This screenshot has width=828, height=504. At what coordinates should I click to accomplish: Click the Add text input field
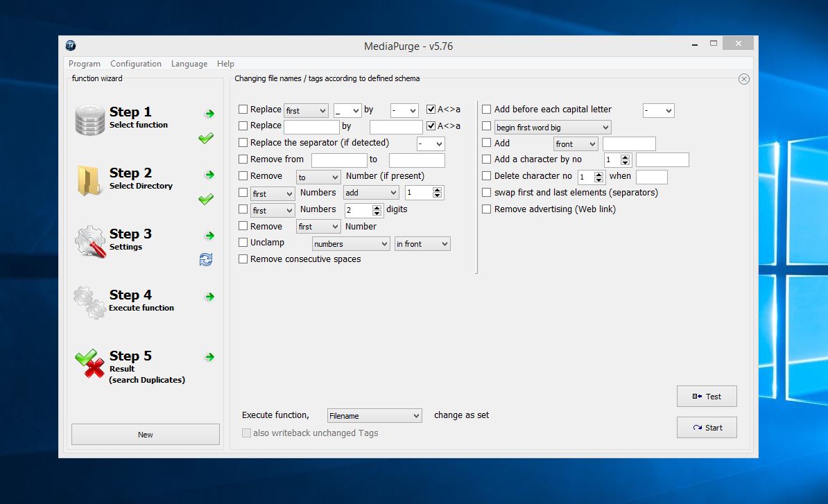coord(629,144)
